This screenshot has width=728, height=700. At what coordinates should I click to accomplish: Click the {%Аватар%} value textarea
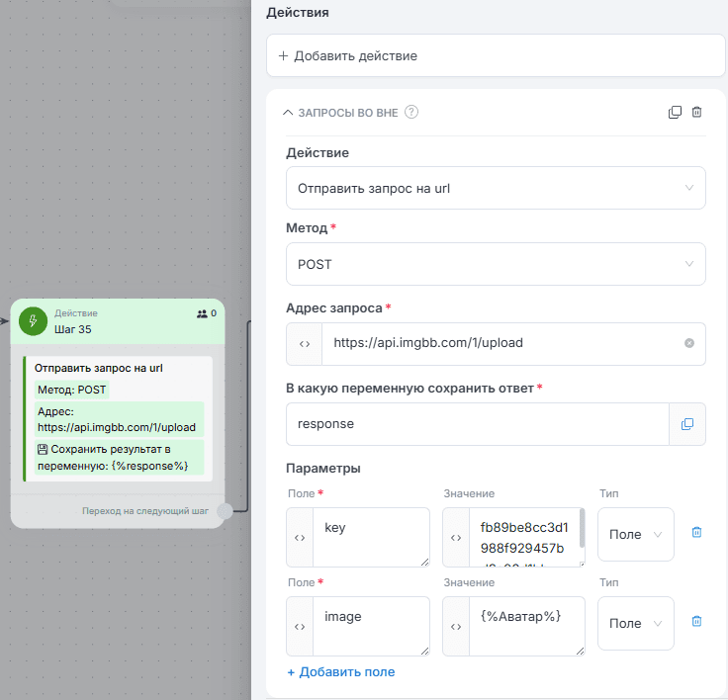[527, 626]
